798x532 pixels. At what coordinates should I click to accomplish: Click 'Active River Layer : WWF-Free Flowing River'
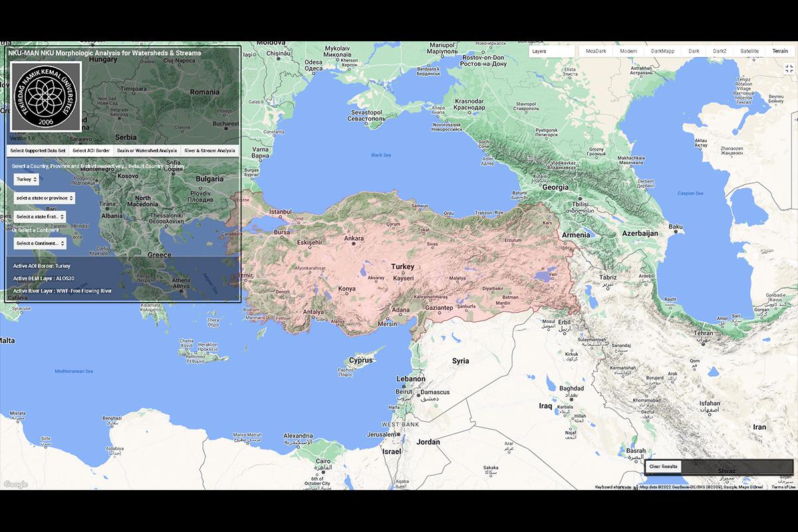tap(63, 291)
